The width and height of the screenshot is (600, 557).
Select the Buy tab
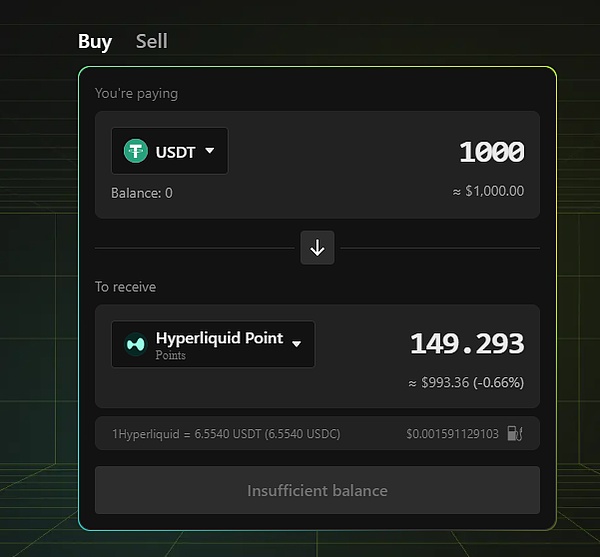pos(95,42)
